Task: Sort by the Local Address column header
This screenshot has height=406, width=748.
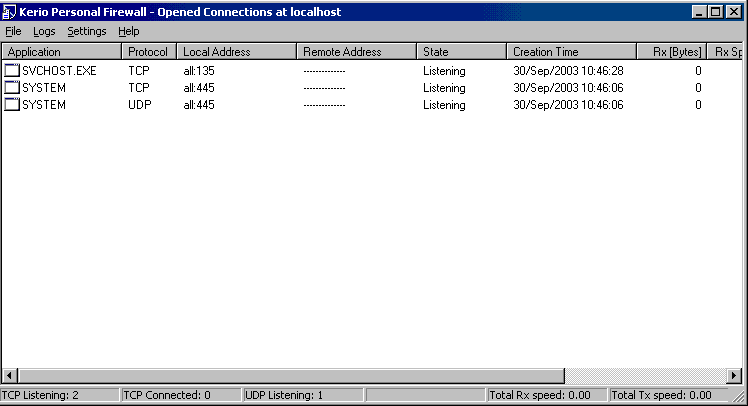Action: pyautogui.click(x=237, y=52)
